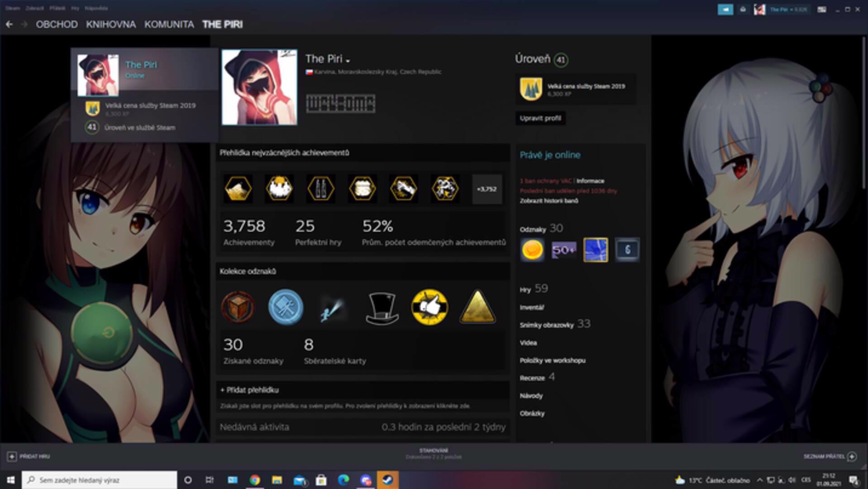Open account dropdown with wallet balance

point(788,9)
